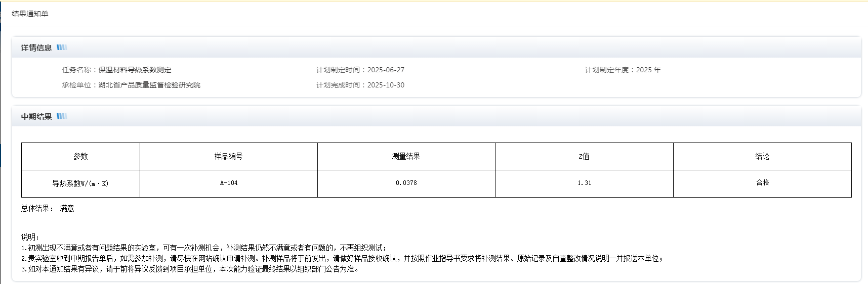Screen dimensions: 868x284
Task: Click the 参数 column header
Action: click(x=80, y=156)
